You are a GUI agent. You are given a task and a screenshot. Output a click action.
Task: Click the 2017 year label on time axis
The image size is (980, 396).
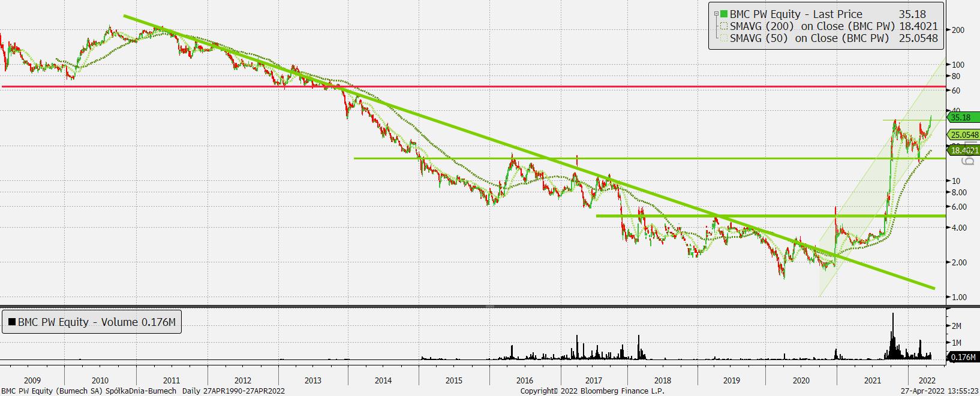[594, 380]
